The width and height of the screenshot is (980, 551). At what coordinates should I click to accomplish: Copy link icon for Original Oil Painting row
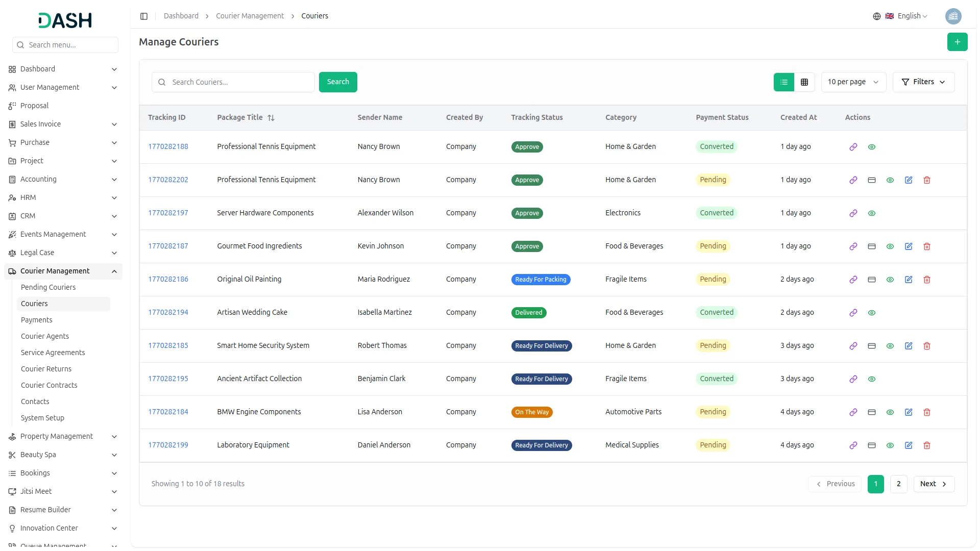tap(853, 280)
